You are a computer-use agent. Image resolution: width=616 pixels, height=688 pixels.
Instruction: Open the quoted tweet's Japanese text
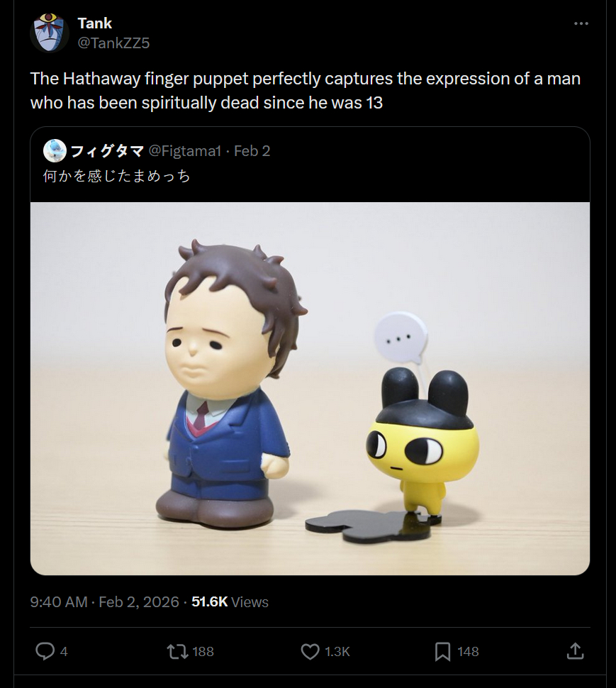pyautogui.click(x=117, y=176)
